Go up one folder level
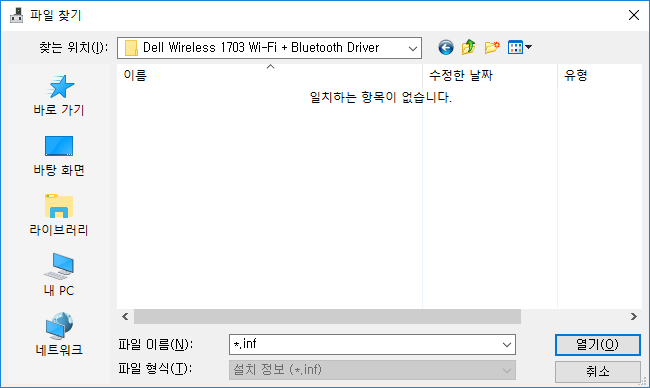Screen dimensions: 650x388 pyautogui.click(x=468, y=48)
